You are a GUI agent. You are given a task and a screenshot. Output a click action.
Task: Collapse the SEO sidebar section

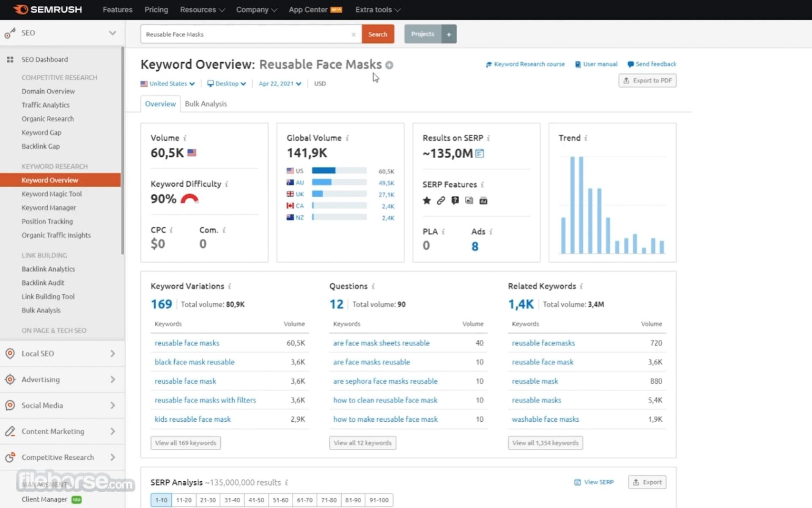pos(112,33)
